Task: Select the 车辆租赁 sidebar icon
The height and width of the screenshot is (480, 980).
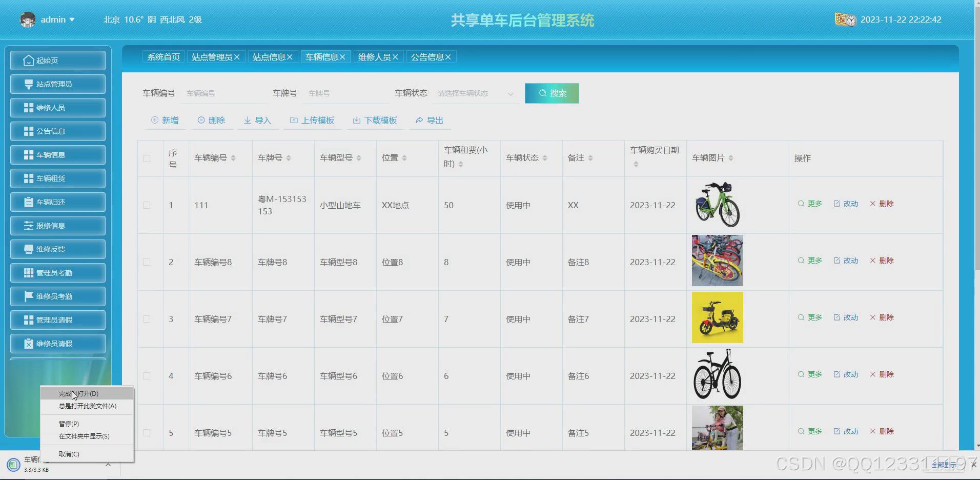Action: pos(29,178)
